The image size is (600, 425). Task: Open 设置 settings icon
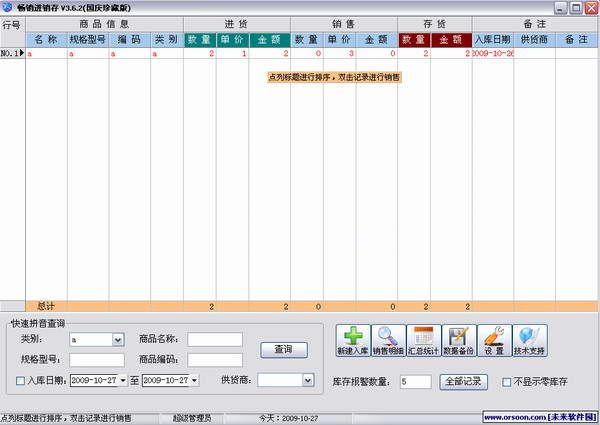click(493, 341)
